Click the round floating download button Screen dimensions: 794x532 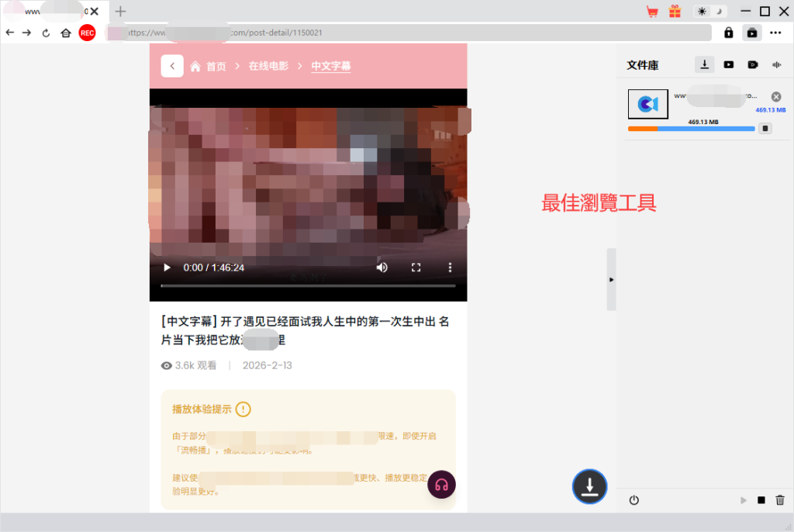(589, 486)
